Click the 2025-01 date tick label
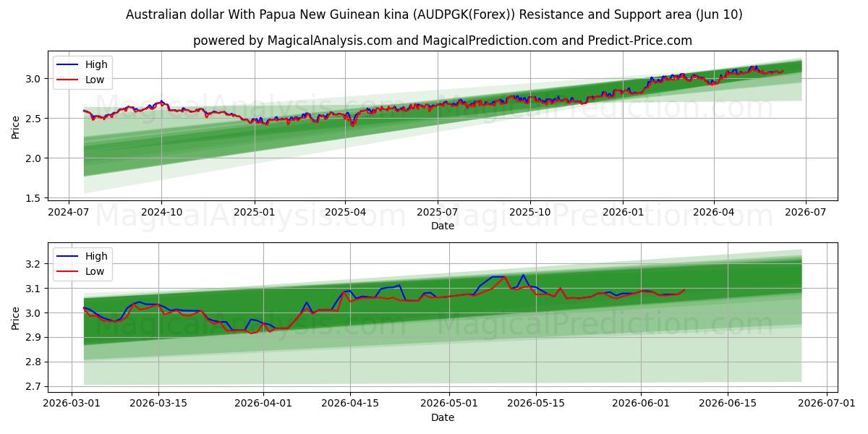Screen dimensions: 868x434 point(254,212)
